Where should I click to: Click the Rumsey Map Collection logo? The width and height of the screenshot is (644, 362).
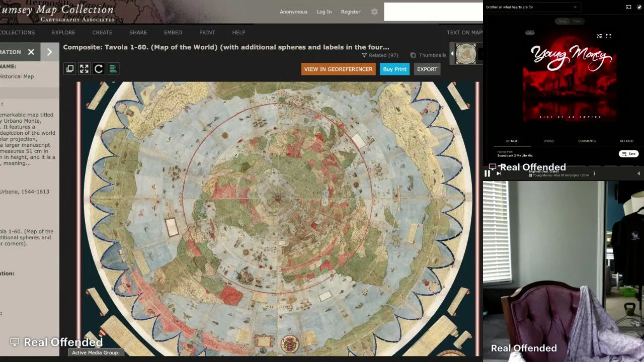(57, 12)
